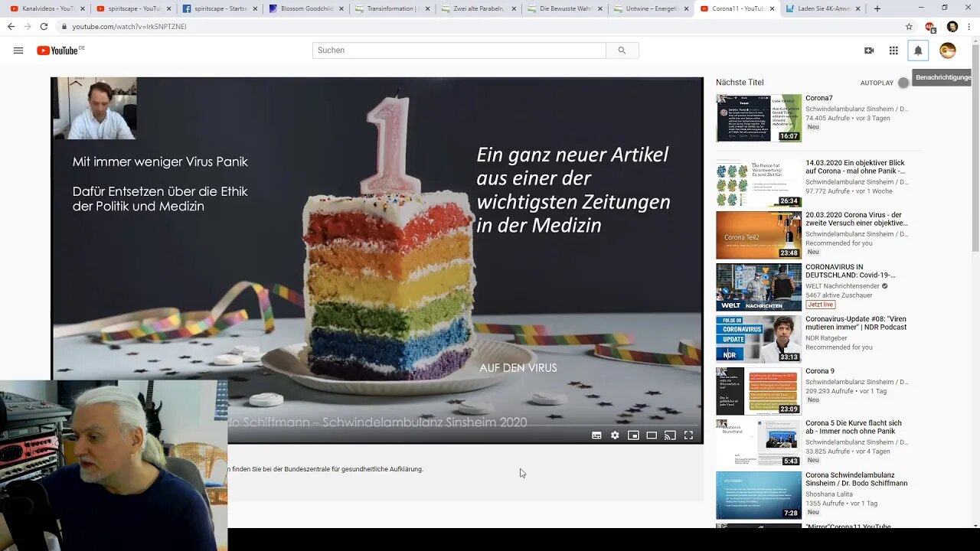This screenshot has width=980, height=551.
Task: Toggle the Autoplay switch
Action: (x=904, y=83)
